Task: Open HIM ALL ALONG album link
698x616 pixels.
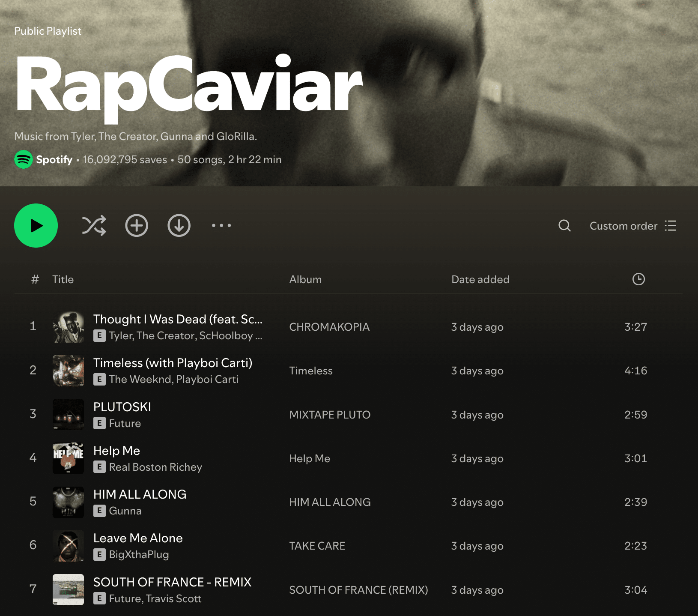Action: tap(330, 502)
